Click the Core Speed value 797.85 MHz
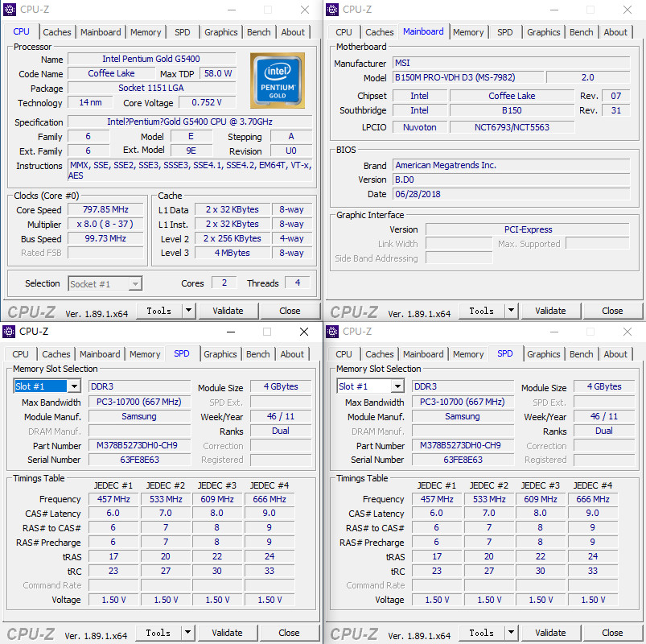The width and height of the screenshot is (646, 644). (105, 209)
